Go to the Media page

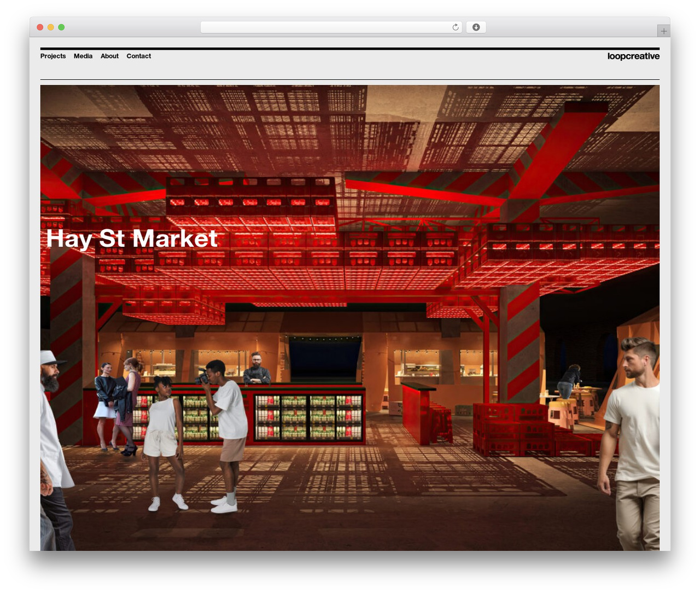83,56
